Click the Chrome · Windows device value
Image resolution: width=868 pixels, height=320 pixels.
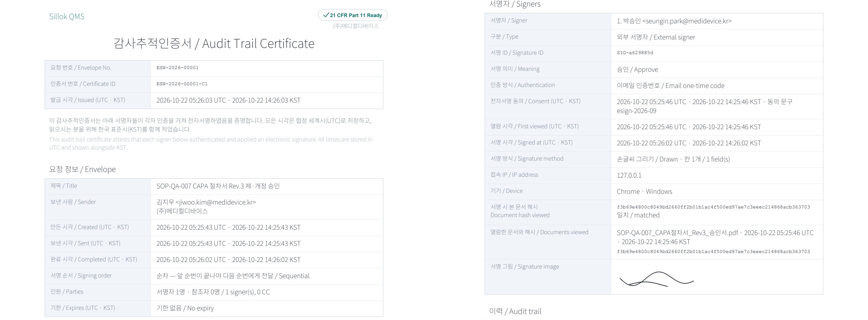coord(644,191)
